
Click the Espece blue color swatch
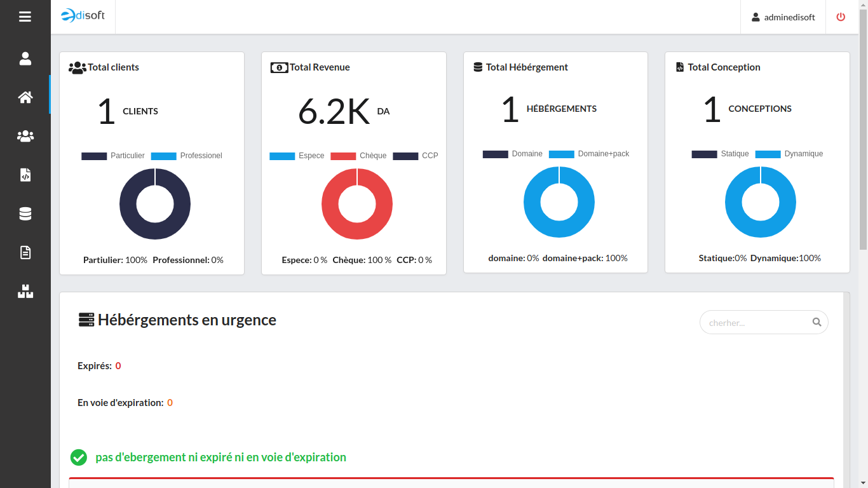(282, 156)
